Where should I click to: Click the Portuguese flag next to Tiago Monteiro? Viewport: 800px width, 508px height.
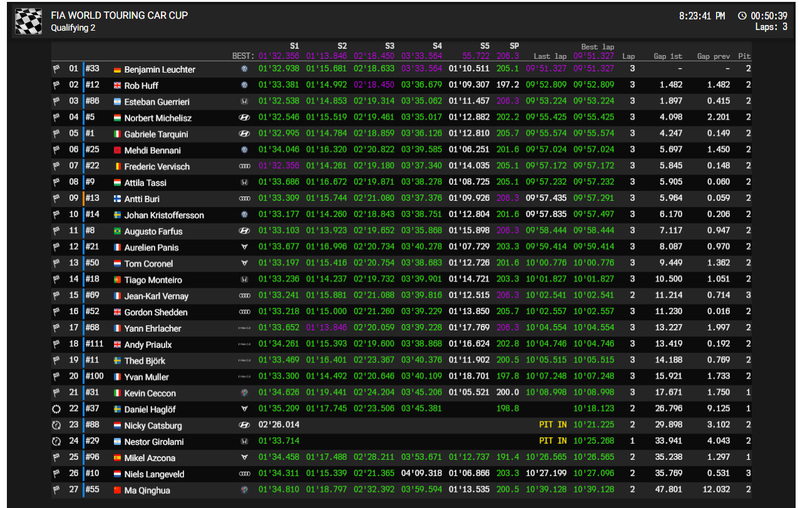coord(117,280)
